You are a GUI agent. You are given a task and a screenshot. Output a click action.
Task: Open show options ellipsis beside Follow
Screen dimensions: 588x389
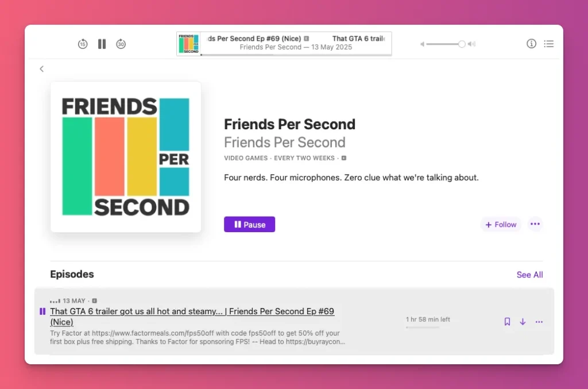click(535, 224)
